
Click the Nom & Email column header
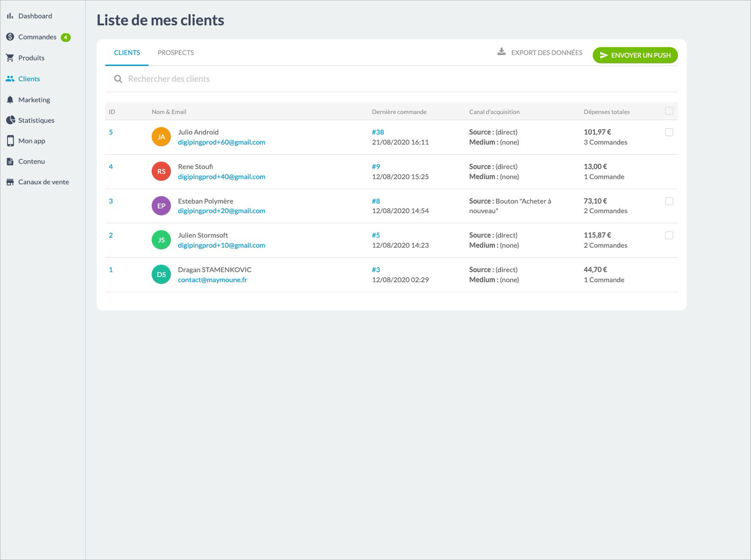click(x=169, y=112)
